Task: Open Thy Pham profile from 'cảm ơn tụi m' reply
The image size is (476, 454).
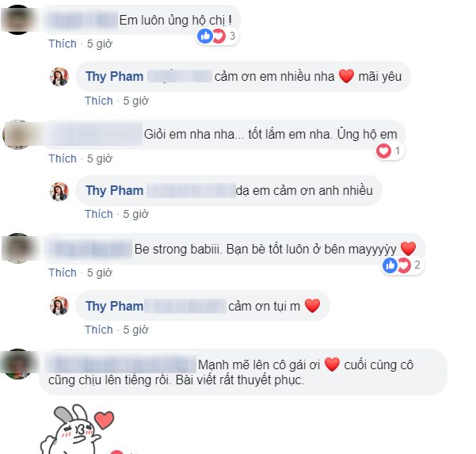Action: 115,306
